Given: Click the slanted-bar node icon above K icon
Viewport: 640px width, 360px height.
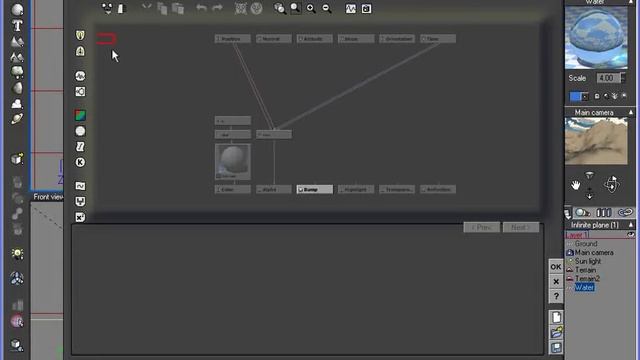Looking at the screenshot, I should click(x=80, y=147).
